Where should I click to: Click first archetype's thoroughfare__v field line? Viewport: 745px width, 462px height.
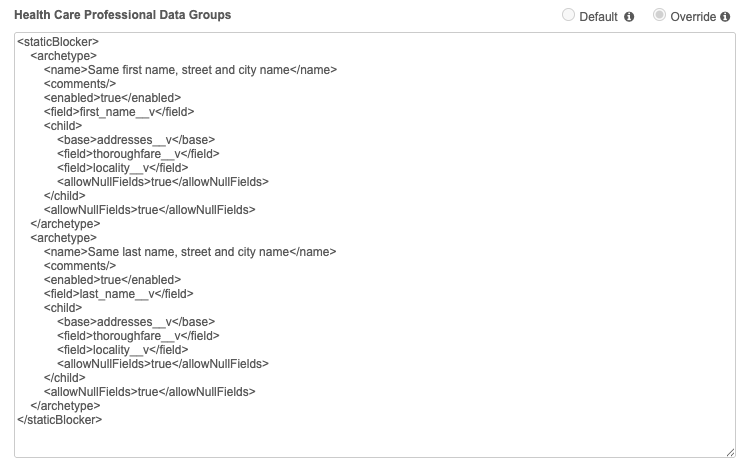click(138, 154)
